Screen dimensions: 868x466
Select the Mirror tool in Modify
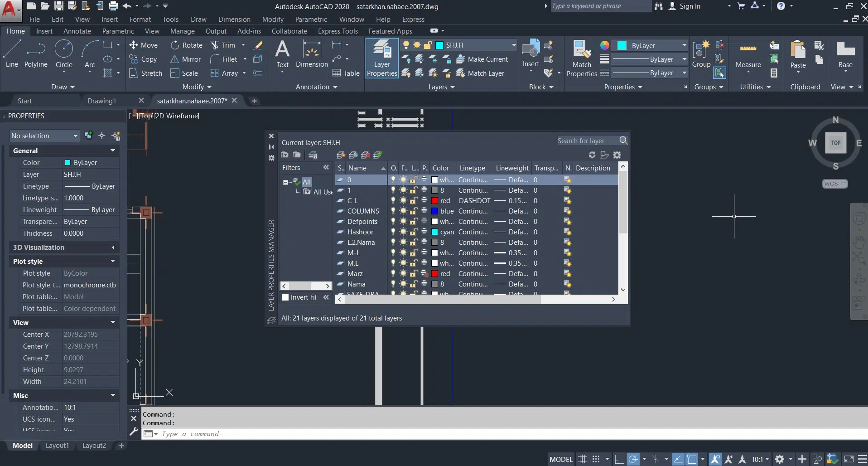coord(186,59)
